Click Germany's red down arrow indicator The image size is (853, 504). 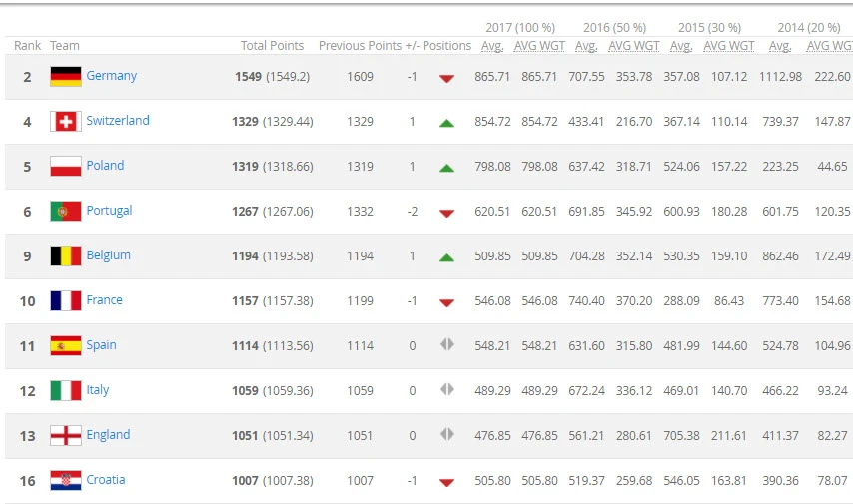(x=446, y=78)
